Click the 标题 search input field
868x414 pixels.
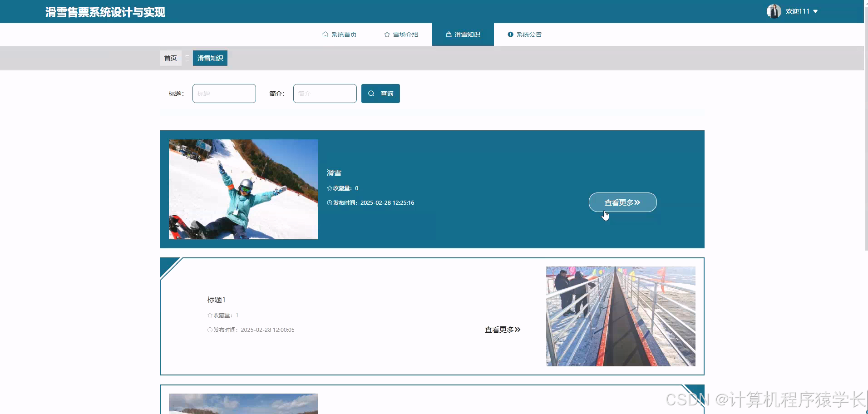click(x=224, y=93)
